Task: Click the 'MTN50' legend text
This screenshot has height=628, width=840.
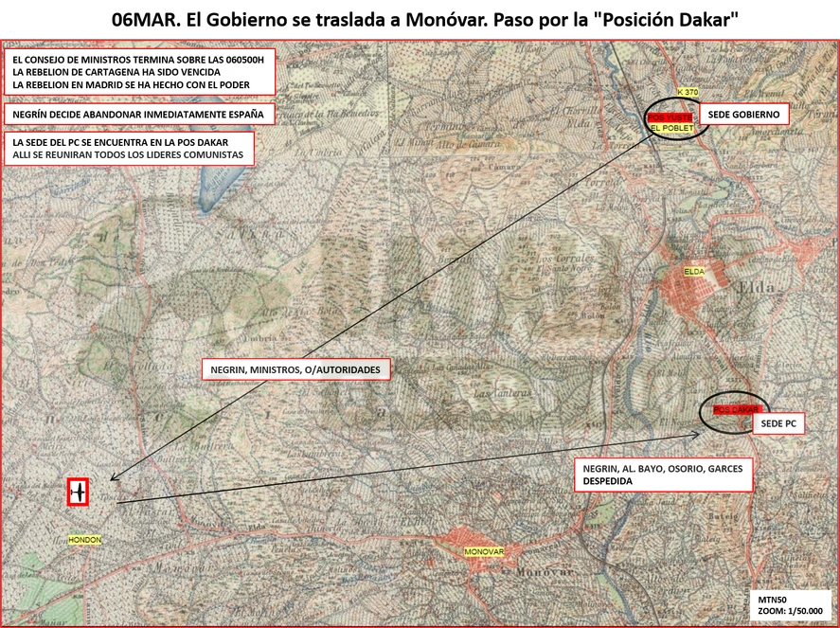Action: click(772, 601)
